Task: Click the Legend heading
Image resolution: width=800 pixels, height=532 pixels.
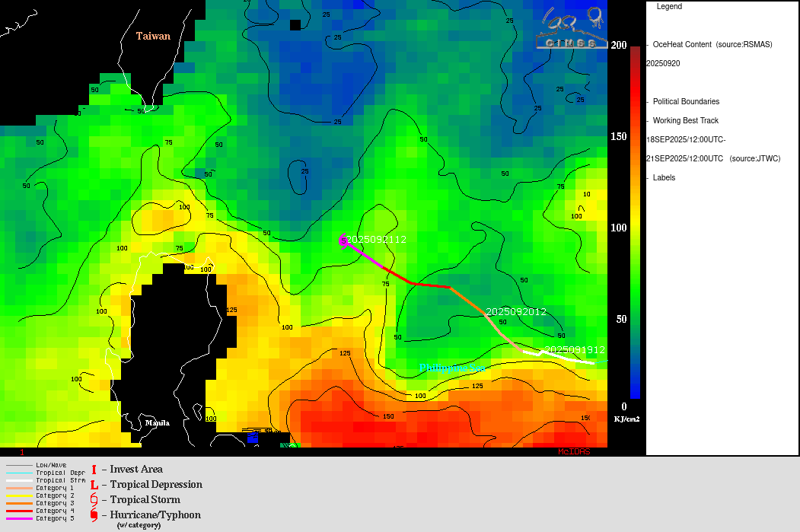Action: [x=669, y=7]
